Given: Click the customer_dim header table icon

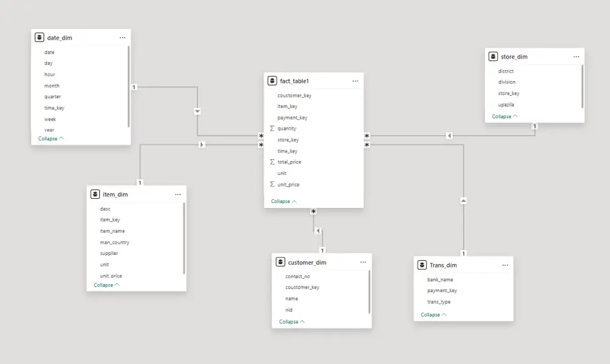Looking at the screenshot, I should pyautogui.click(x=281, y=262).
